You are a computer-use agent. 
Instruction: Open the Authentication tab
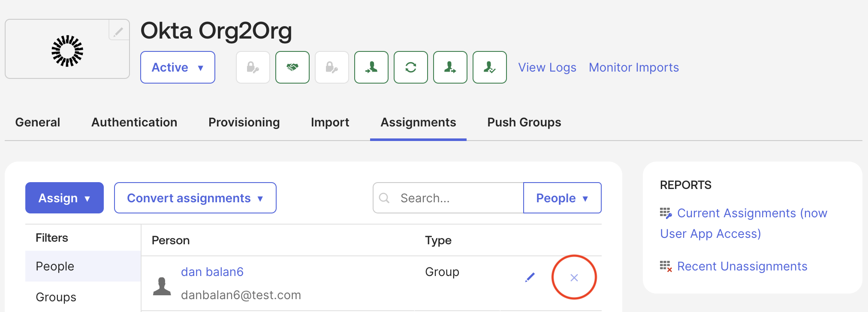134,122
